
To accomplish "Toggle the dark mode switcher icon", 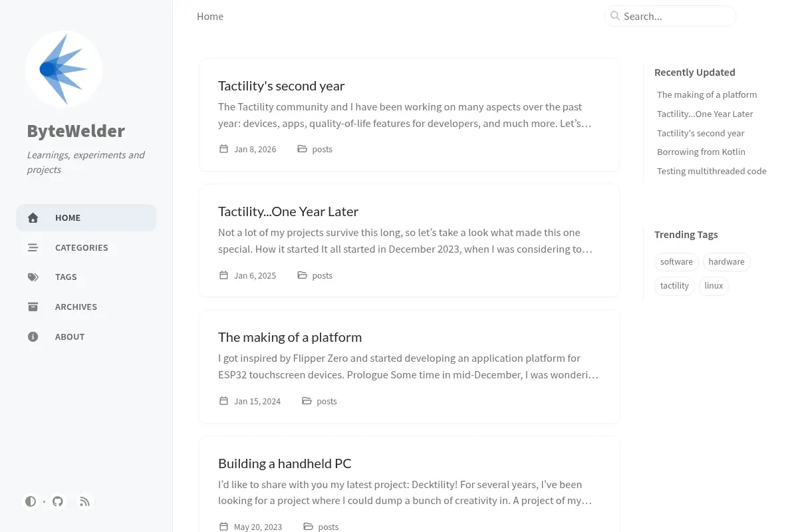I will (x=31, y=501).
